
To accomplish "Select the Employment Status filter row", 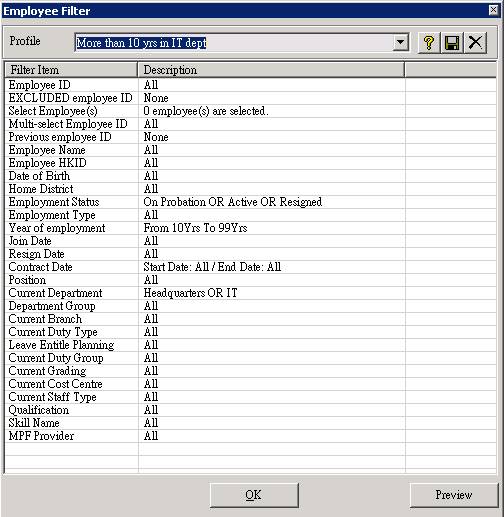I will (x=250, y=202).
